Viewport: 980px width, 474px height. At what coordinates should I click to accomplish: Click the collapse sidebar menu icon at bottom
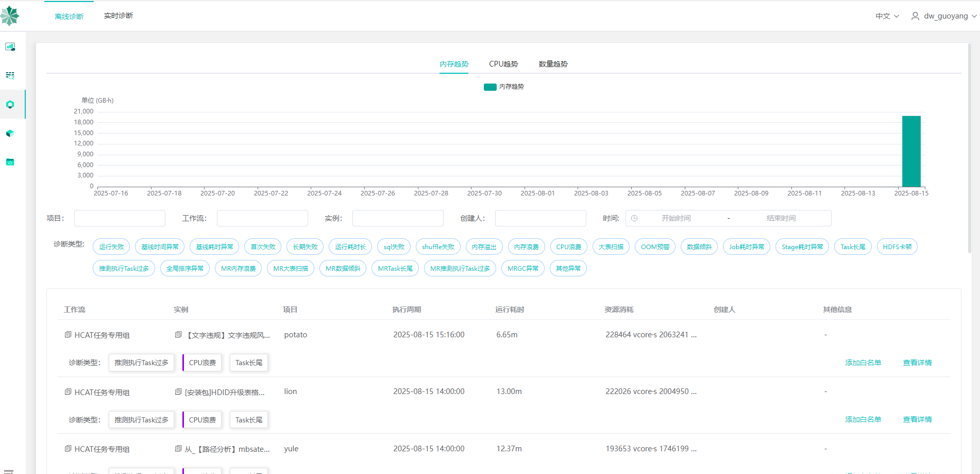point(9,471)
